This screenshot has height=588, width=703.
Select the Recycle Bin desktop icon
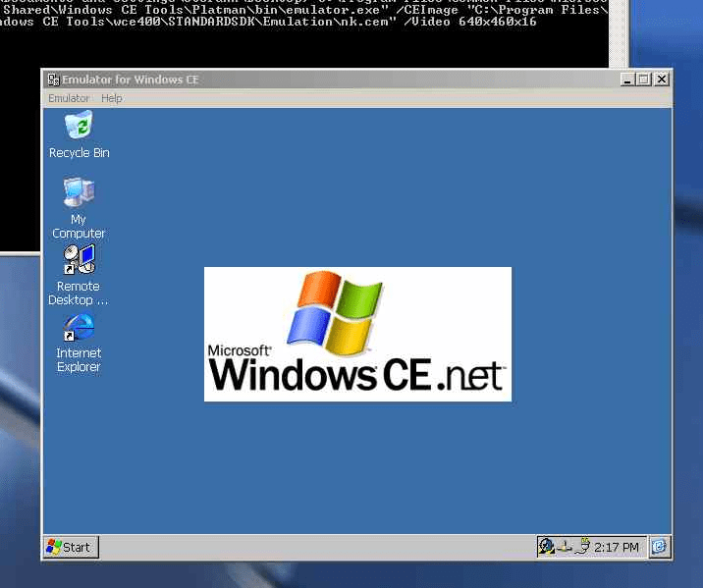[79, 134]
